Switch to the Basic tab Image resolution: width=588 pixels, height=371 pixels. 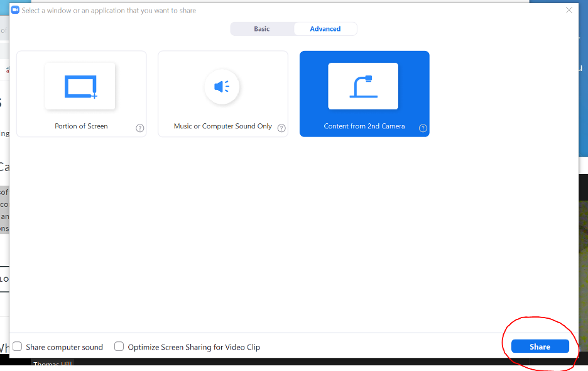pyautogui.click(x=262, y=29)
